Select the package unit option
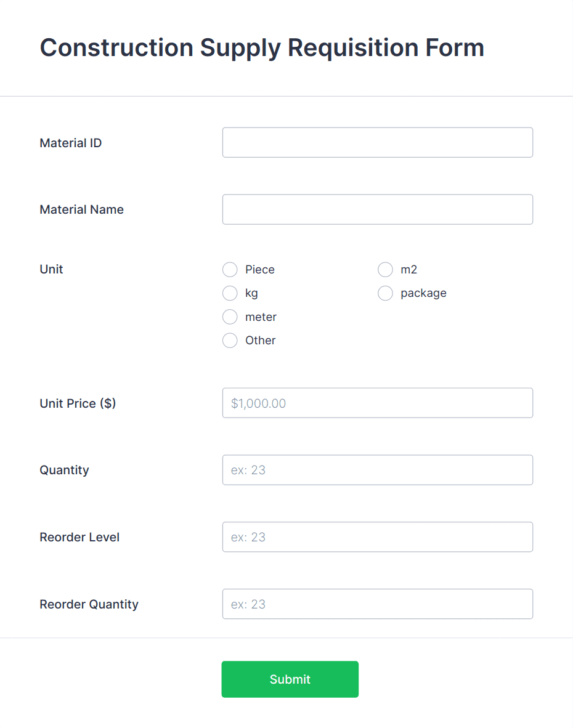The height and width of the screenshot is (728, 573). click(385, 293)
